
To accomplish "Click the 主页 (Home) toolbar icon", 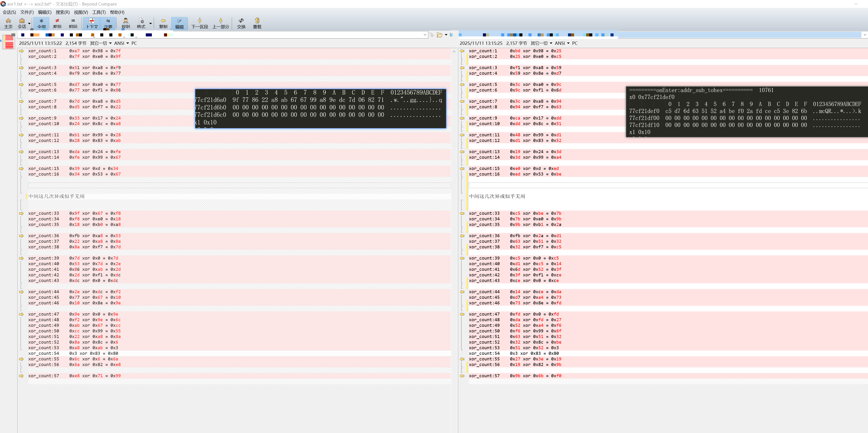I will point(8,23).
